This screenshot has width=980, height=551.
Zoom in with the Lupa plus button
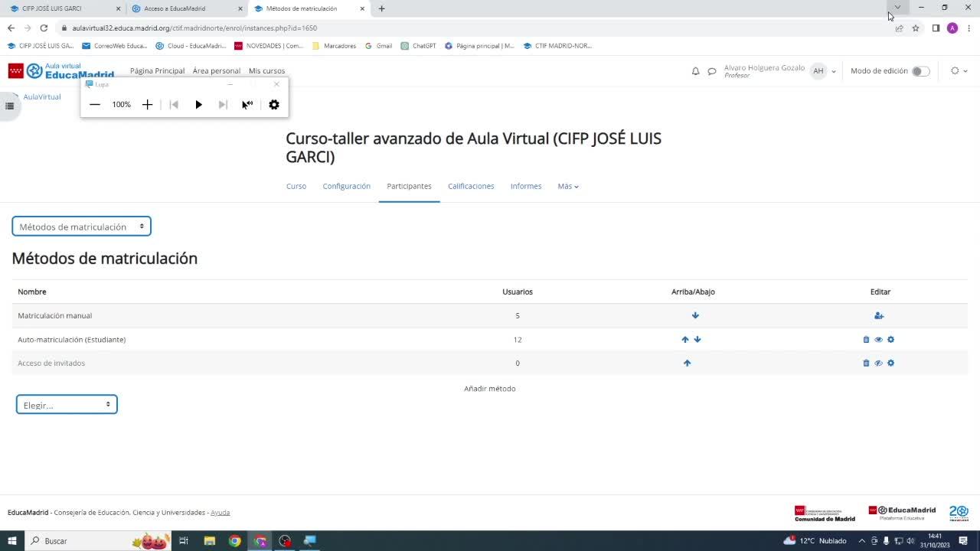coord(148,105)
